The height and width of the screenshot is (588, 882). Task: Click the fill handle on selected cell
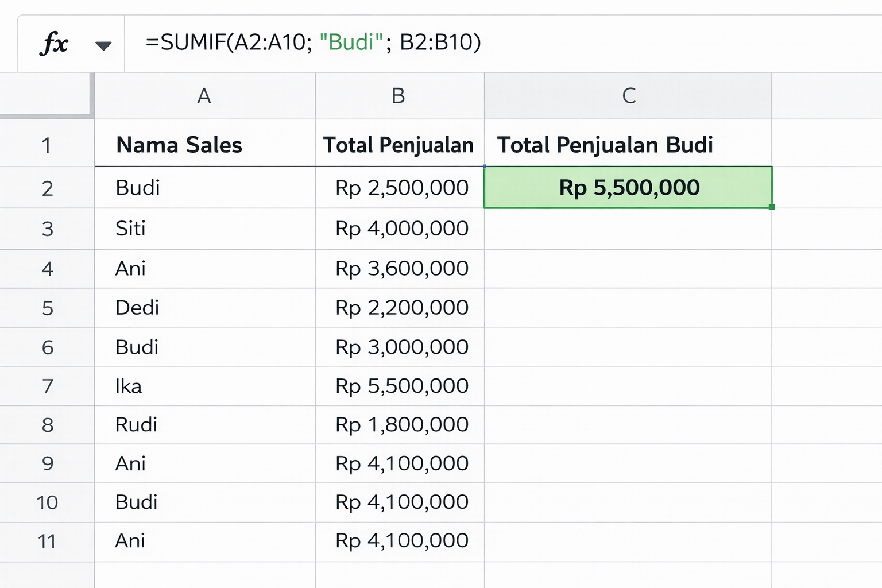(772, 207)
